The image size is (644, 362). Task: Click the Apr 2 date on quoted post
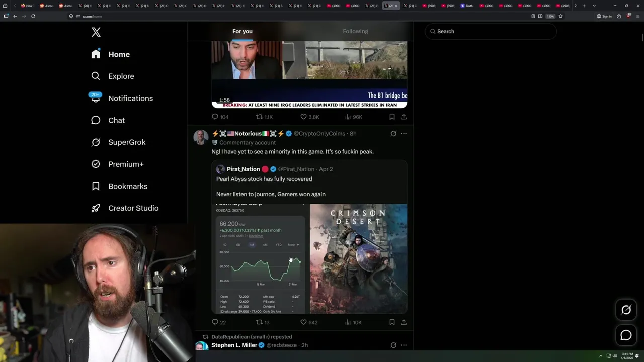point(326,169)
